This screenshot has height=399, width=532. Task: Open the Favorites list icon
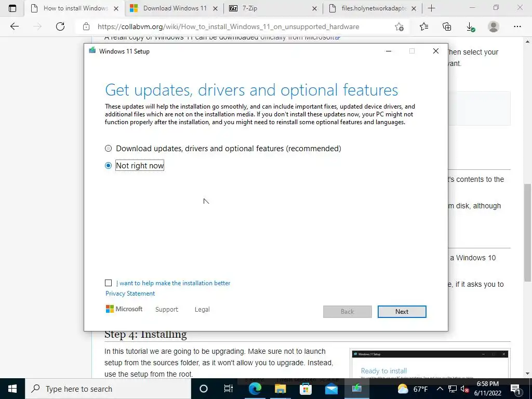[424, 26]
